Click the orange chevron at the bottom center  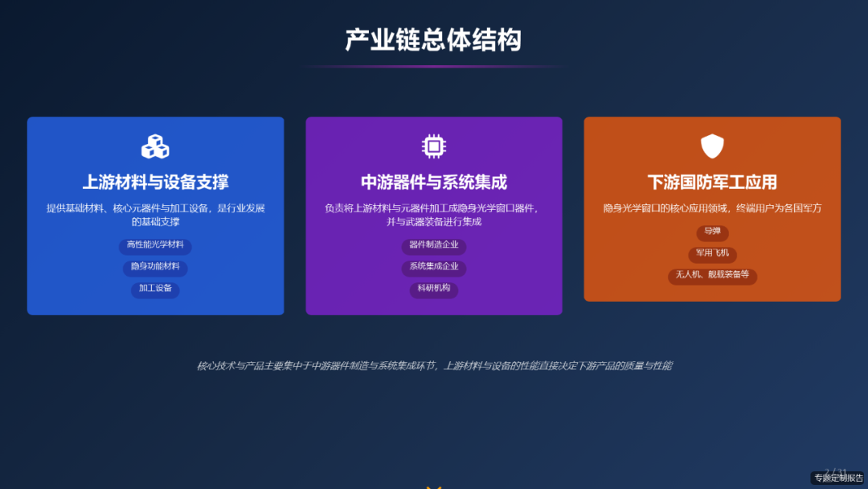(434, 486)
